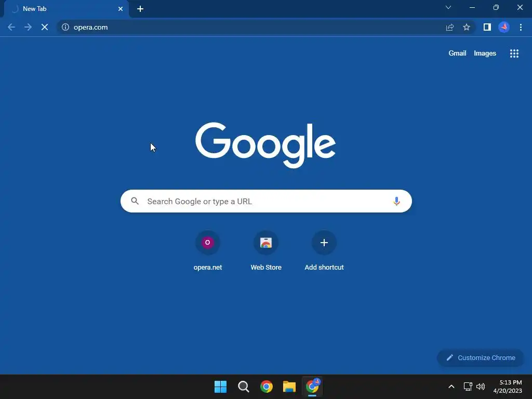Open the Chrome profile avatar
The height and width of the screenshot is (399, 532).
(504, 27)
